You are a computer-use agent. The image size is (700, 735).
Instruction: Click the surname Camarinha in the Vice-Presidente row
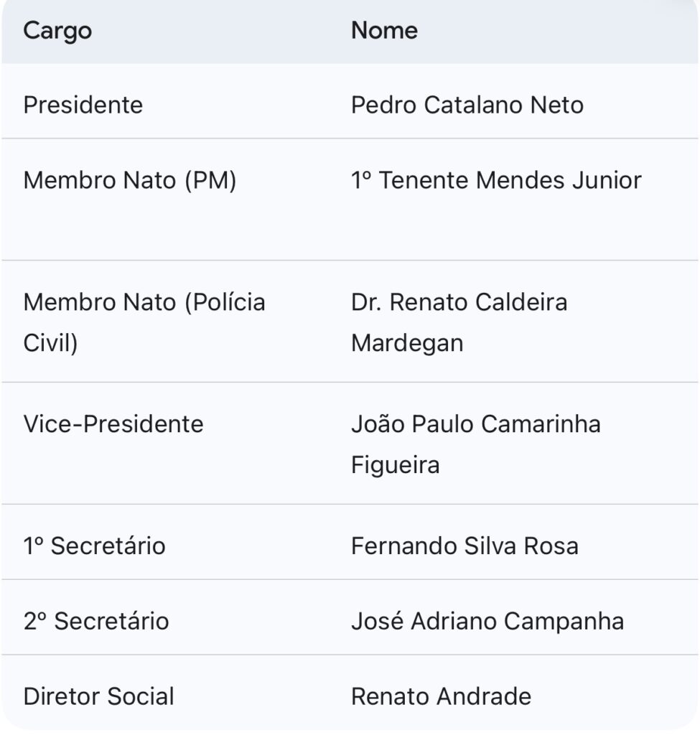[541, 424]
